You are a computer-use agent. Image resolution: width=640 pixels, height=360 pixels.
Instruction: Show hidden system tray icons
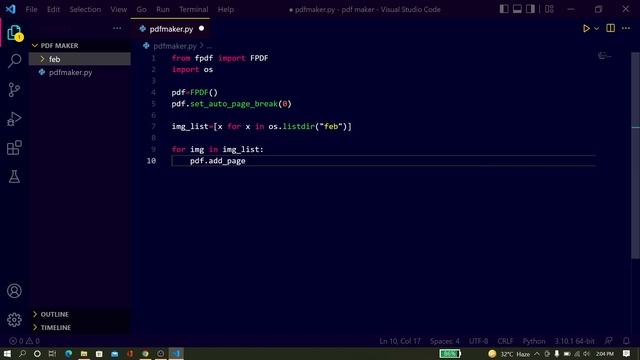(x=537, y=354)
